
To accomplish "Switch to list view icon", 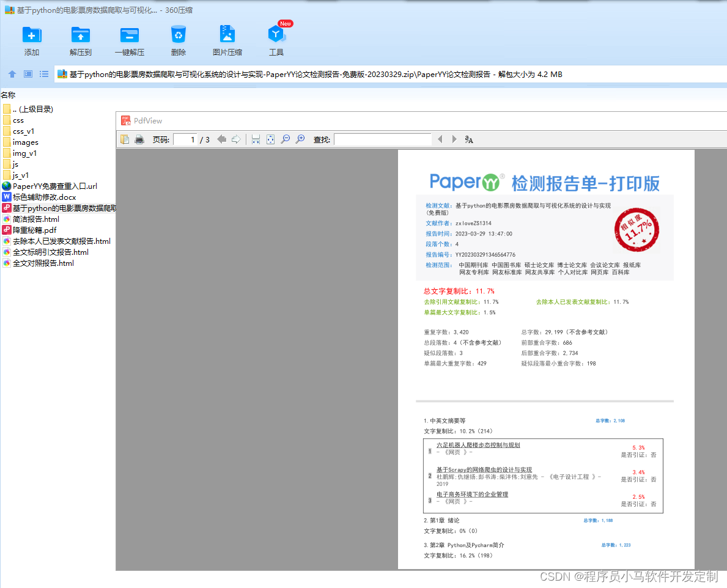I will click(44, 74).
